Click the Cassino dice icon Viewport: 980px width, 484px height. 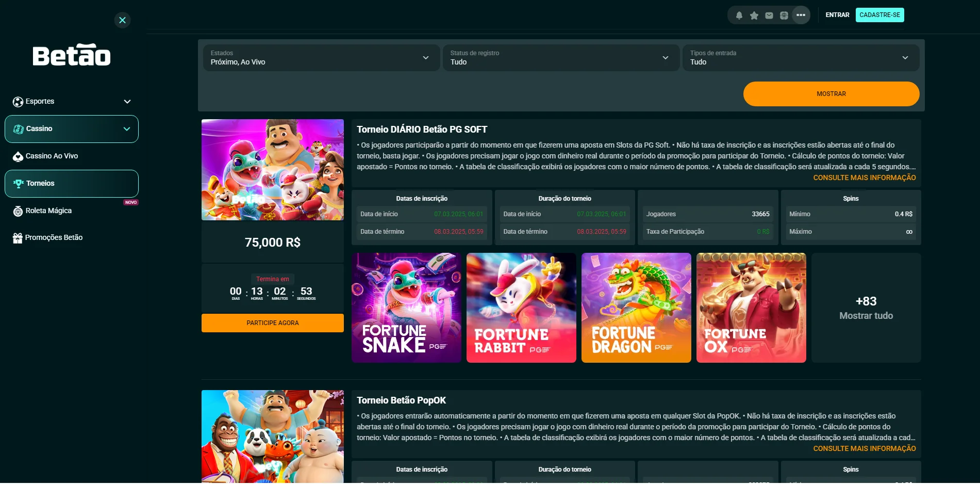coord(19,129)
